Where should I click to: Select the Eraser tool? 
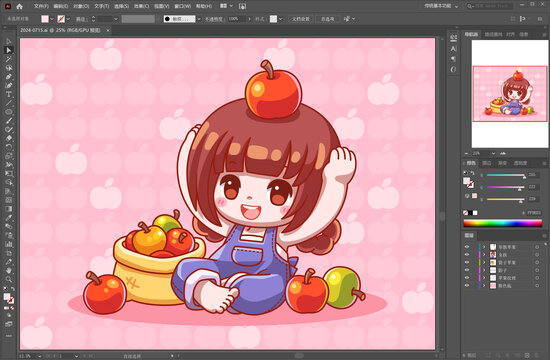(x=9, y=138)
